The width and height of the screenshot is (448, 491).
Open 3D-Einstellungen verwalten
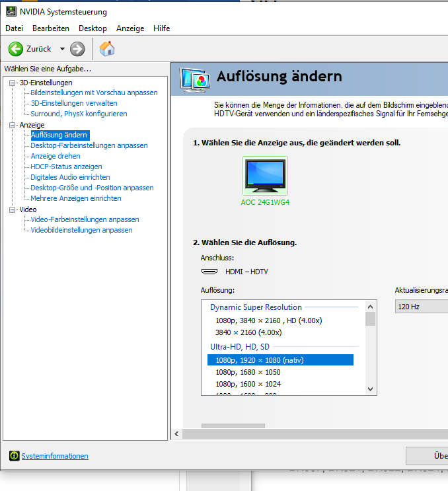[x=74, y=103]
